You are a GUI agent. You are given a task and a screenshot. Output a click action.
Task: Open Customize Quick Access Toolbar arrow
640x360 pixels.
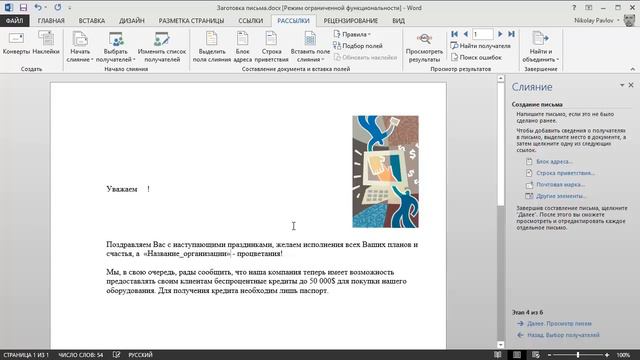pyautogui.click(x=70, y=8)
